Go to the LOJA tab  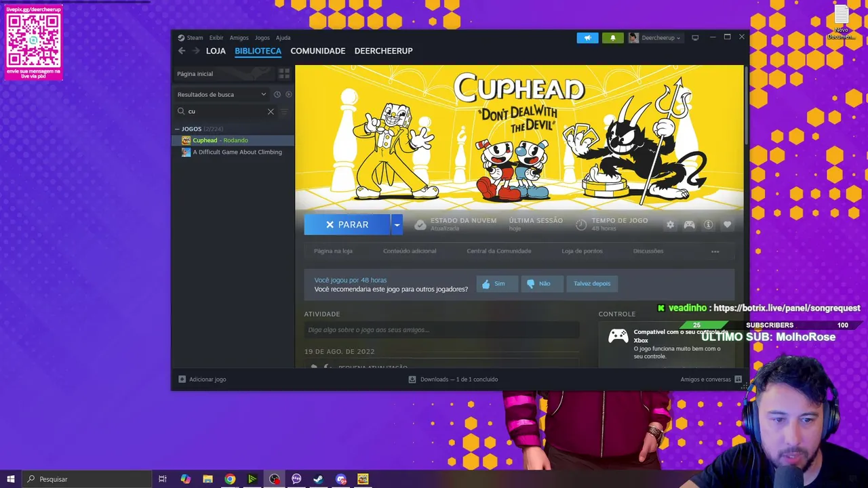coord(216,51)
